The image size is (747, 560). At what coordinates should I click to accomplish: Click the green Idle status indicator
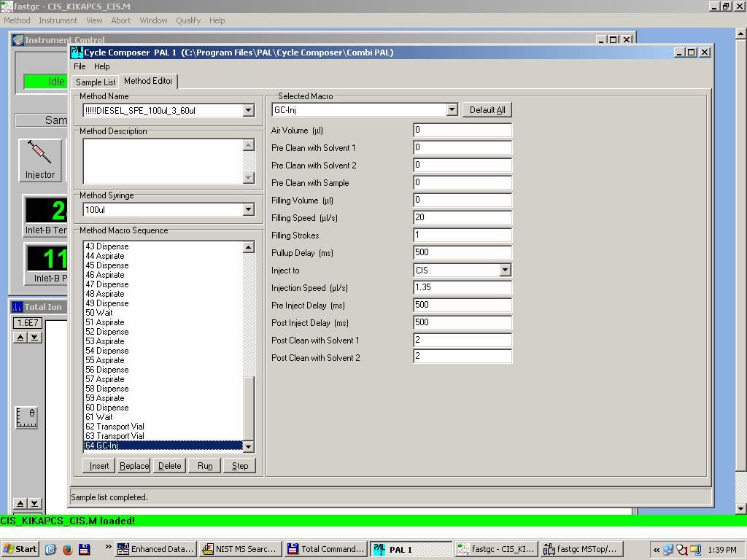tap(46, 82)
